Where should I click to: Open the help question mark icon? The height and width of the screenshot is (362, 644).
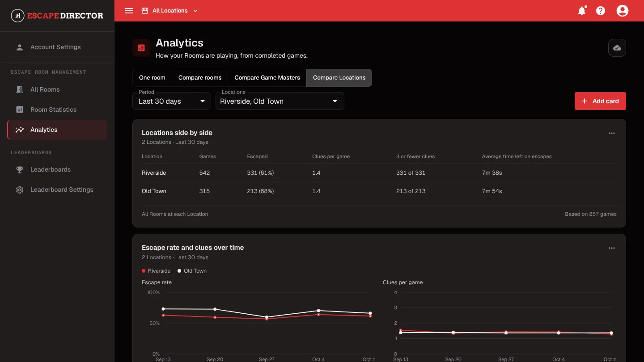click(601, 11)
